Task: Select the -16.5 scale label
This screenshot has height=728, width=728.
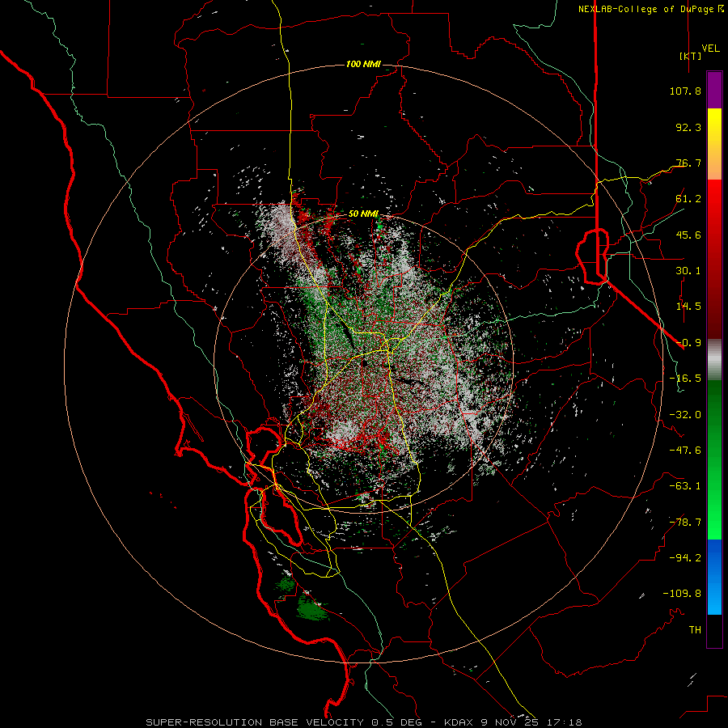Action: (685, 379)
